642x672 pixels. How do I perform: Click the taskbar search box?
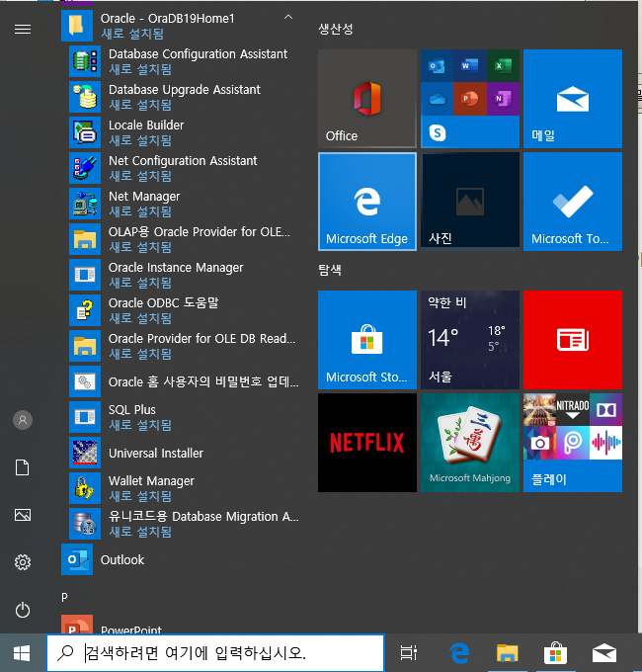(215, 652)
